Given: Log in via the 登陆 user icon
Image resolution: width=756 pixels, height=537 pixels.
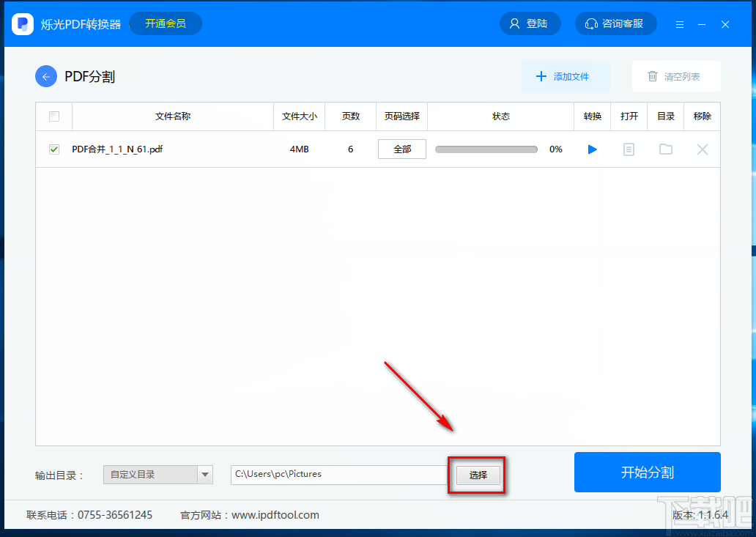Looking at the screenshot, I should (x=530, y=23).
